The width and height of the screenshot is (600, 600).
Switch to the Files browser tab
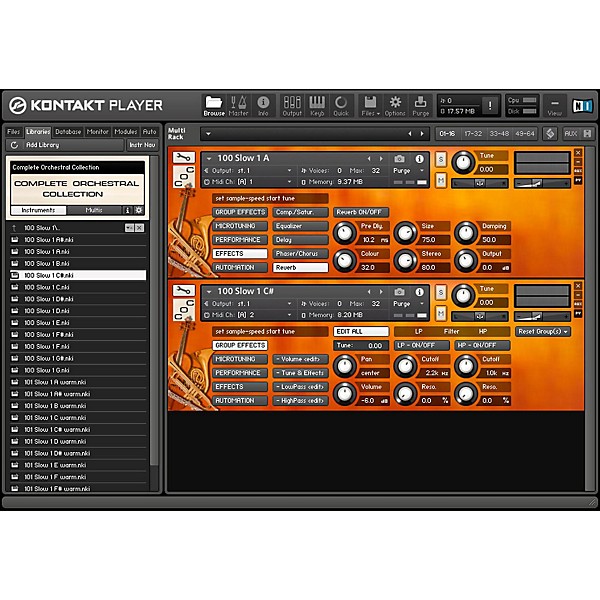[13, 132]
